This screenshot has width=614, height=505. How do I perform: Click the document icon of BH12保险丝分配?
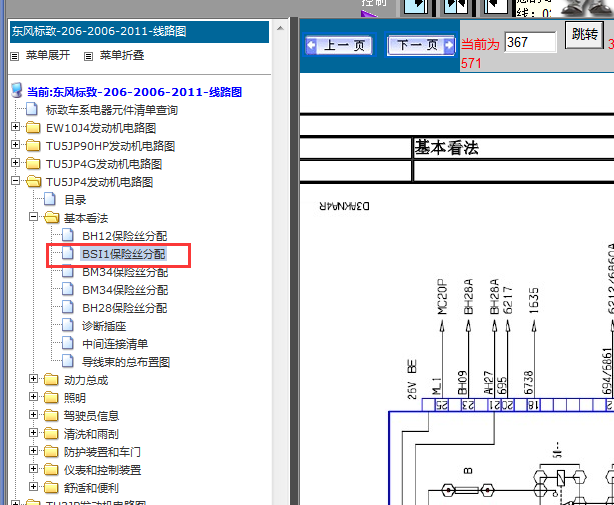[x=68, y=235]
